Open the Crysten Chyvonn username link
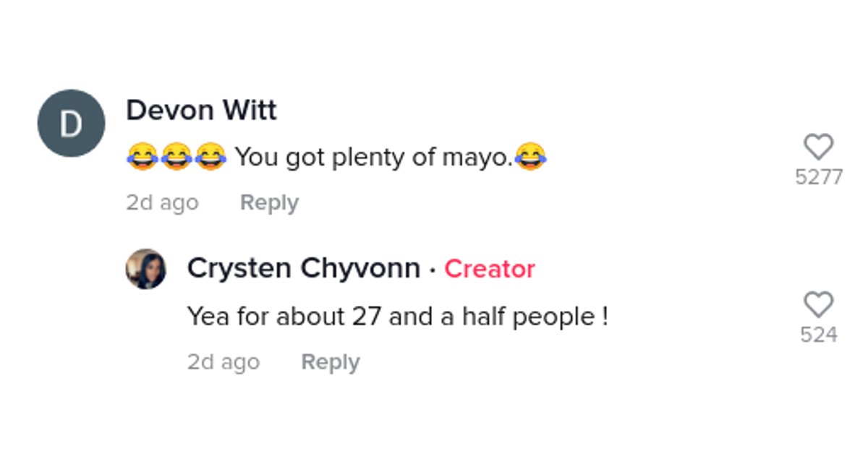This screenshot has height=454, width=868. (x=304, y=269)
